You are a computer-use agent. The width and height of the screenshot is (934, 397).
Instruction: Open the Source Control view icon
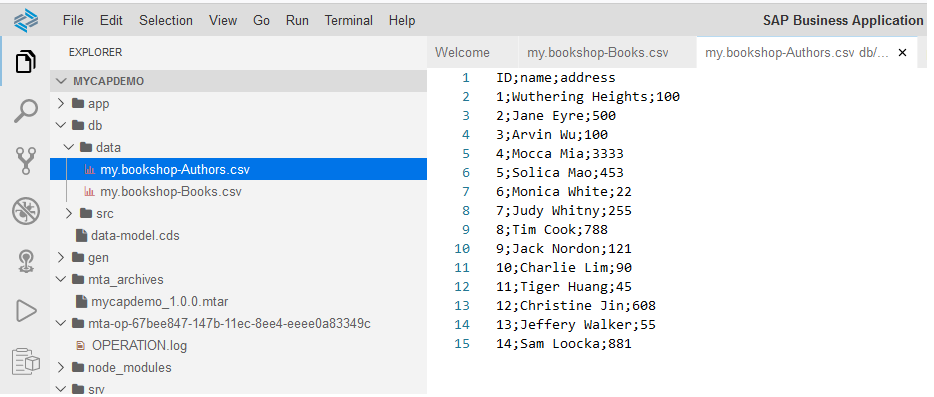pyautogui.click(x=26, y=161)
